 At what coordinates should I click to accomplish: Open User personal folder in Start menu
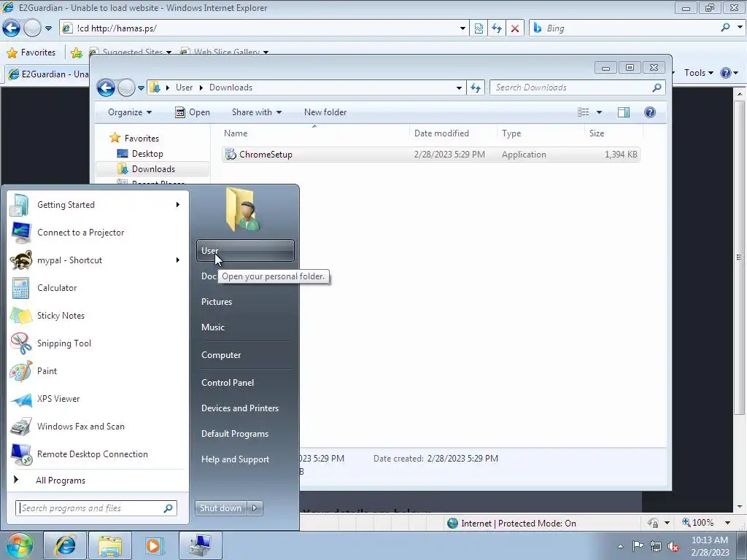click(245, 251)
